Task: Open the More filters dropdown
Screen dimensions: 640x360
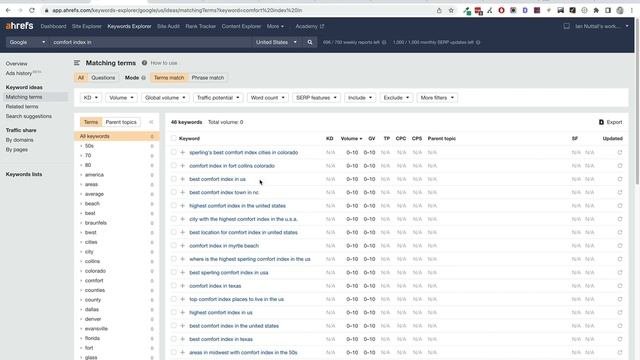Action: [x=437, y=98]
